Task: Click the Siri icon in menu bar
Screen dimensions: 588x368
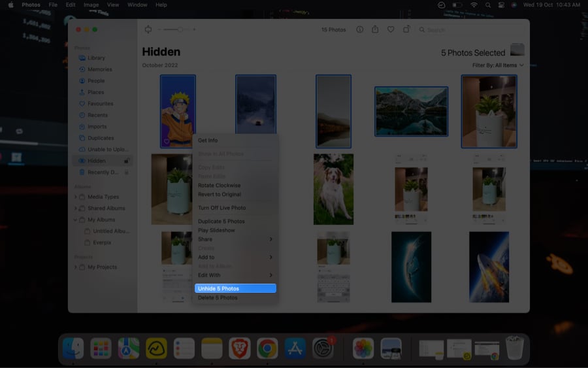Action: click(x=514, y=5)
